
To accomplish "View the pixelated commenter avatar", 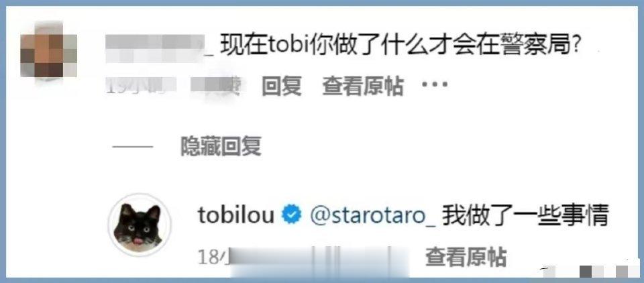I will (48, 51).
